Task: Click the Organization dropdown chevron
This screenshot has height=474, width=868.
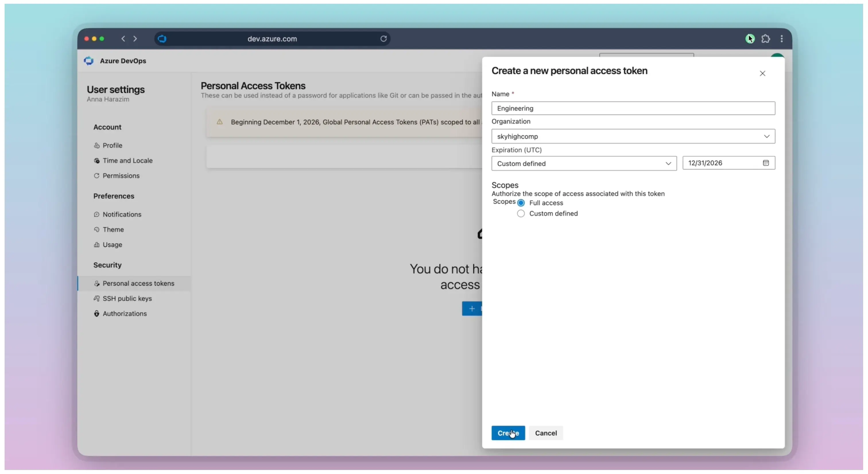Action: [767, 136]
